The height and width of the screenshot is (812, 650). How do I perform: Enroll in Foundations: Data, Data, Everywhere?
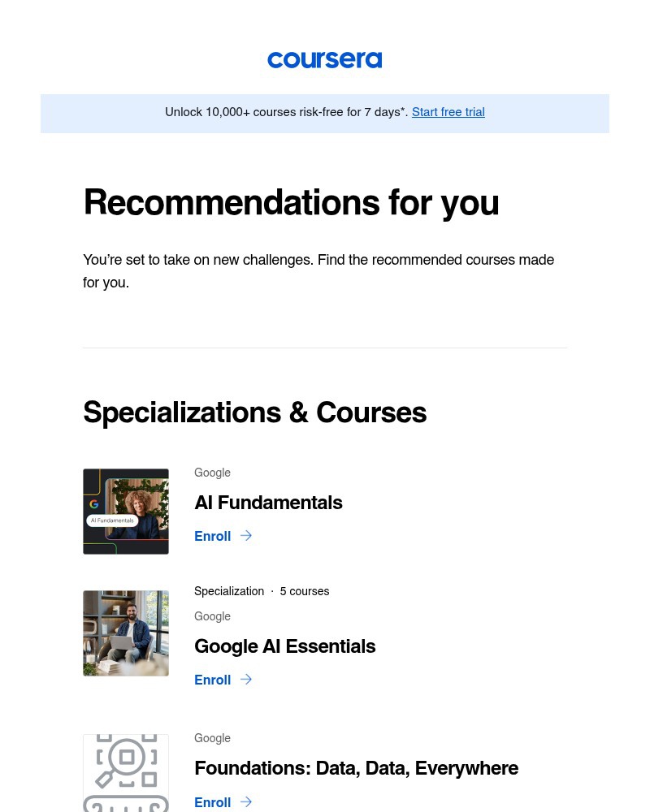coord(213,802)
